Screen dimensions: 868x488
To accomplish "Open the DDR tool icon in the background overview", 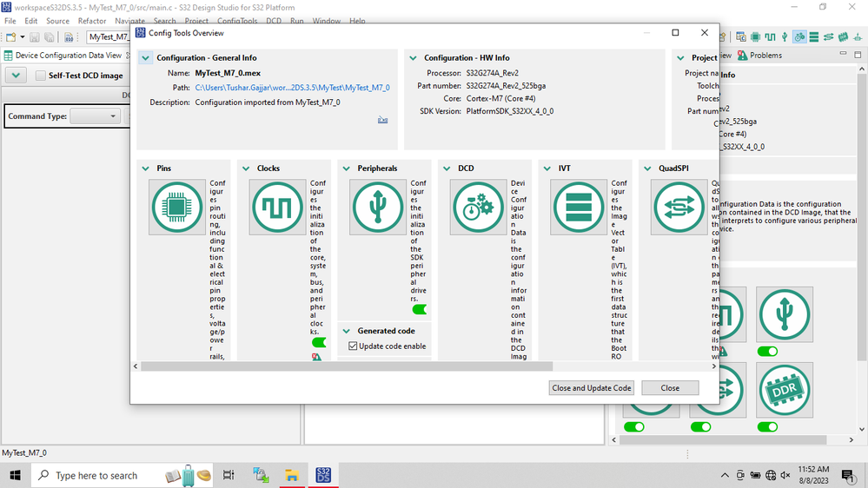I will pyautogui.click(x=785, y=390).
